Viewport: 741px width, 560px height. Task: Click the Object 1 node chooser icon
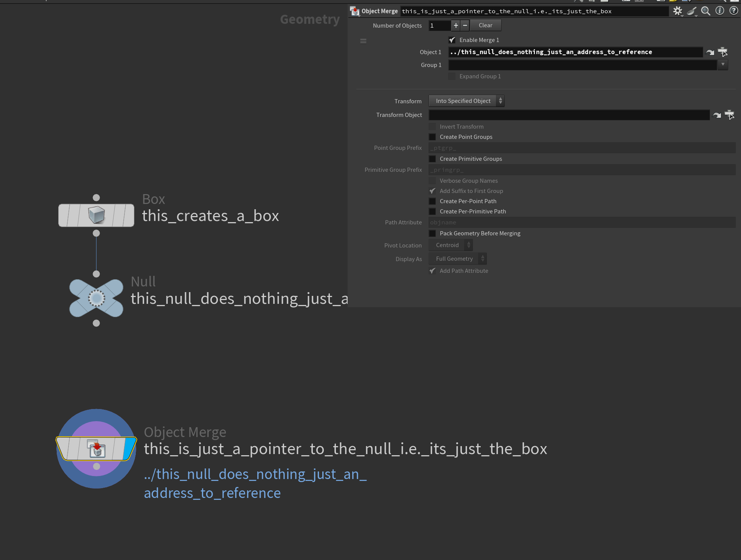click(723, 52)
